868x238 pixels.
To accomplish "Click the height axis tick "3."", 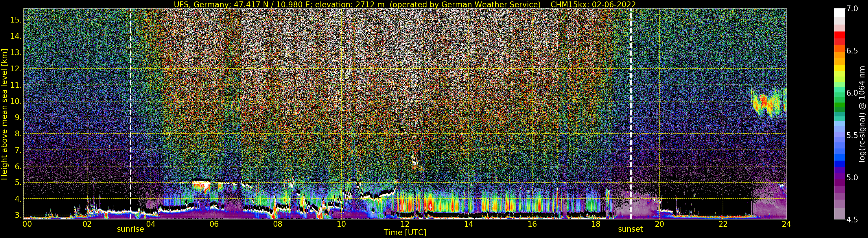I will 18,215.
